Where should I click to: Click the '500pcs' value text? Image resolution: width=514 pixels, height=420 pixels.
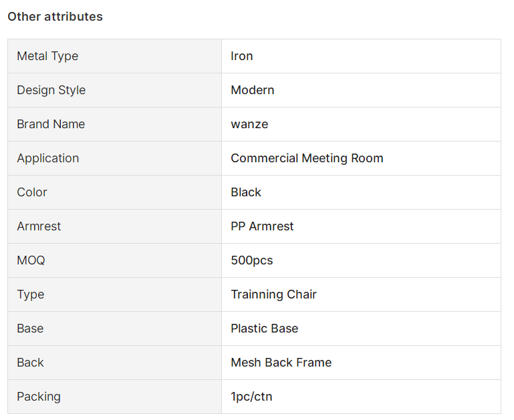coord(252,260)
